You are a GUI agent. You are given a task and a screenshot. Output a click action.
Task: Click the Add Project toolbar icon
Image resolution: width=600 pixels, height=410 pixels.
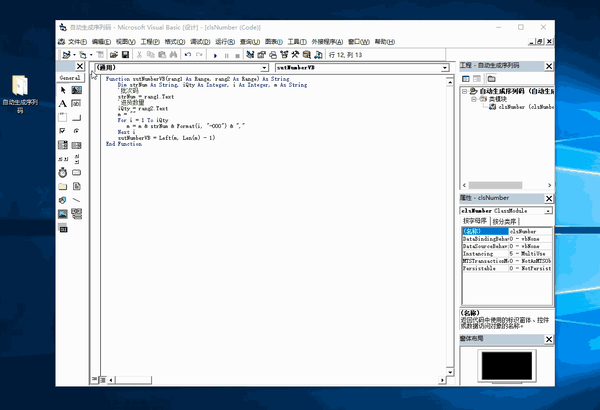[66, 55]
